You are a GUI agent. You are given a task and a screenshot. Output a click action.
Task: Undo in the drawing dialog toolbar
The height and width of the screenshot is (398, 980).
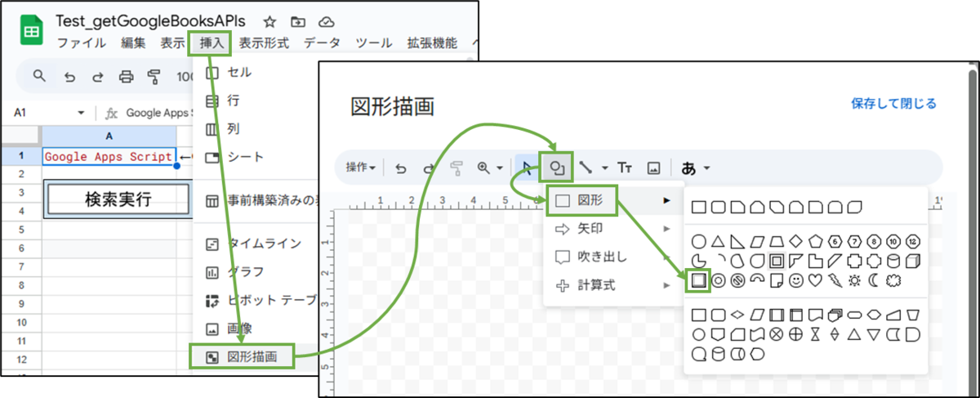[x=400, y=168]
